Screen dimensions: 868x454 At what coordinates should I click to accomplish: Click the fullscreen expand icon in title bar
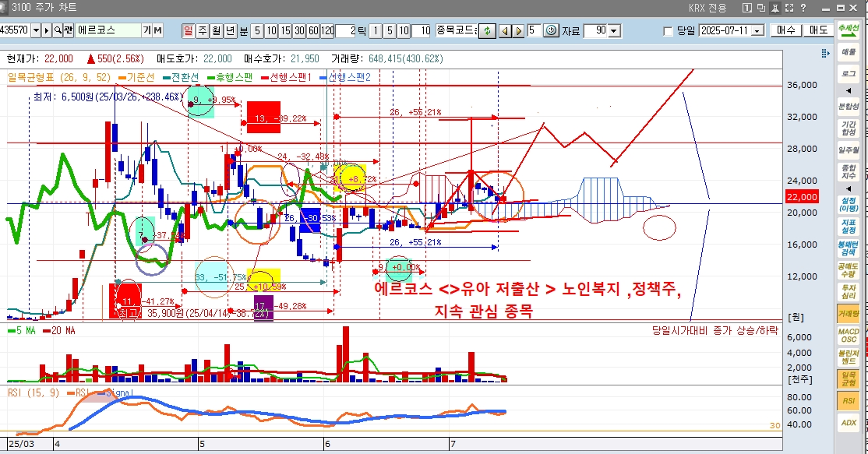click(x=789, y=8)
